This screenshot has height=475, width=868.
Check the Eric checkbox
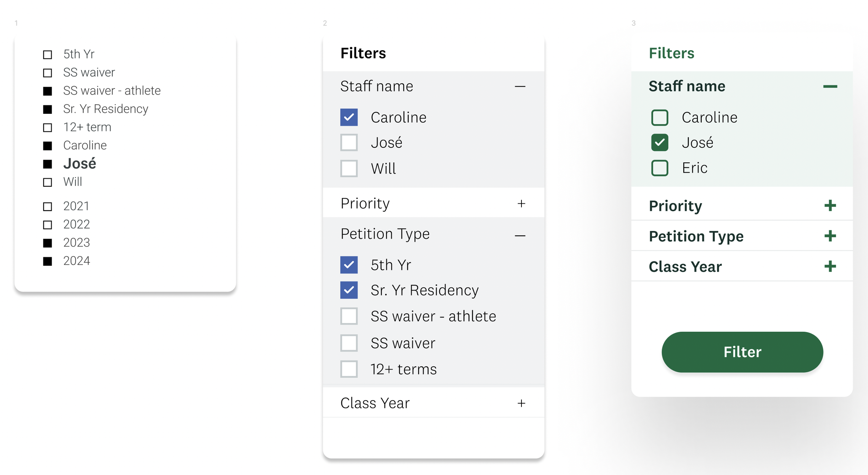coord(659,168)
